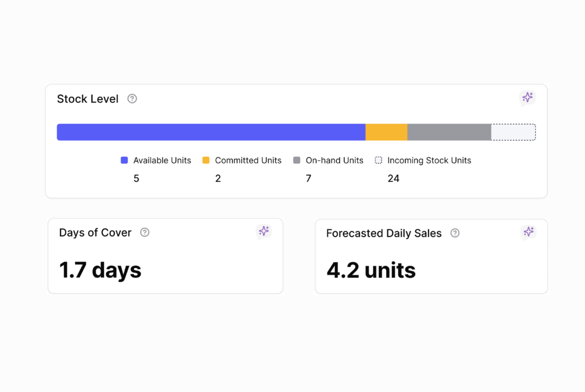Select the gray segment of the stock bar

coord(449,132)
